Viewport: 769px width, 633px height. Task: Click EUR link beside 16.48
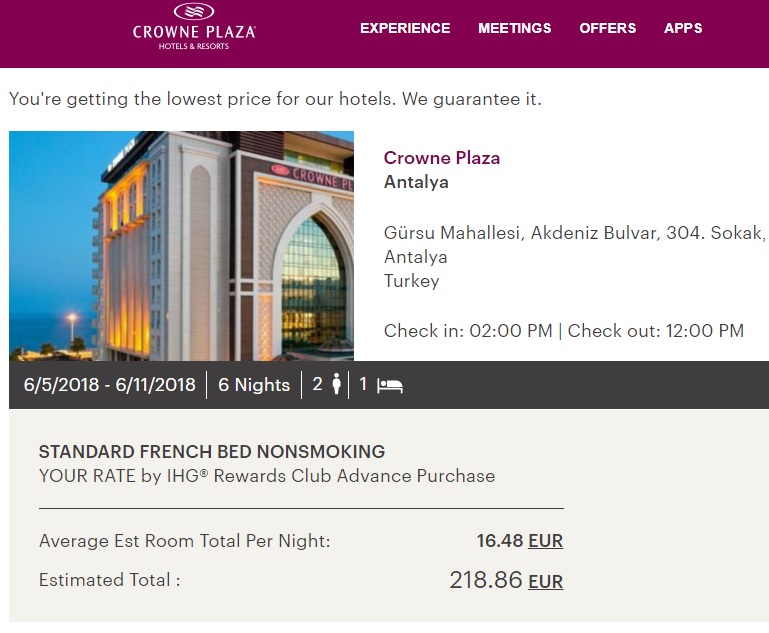click(x=545, y=541)
